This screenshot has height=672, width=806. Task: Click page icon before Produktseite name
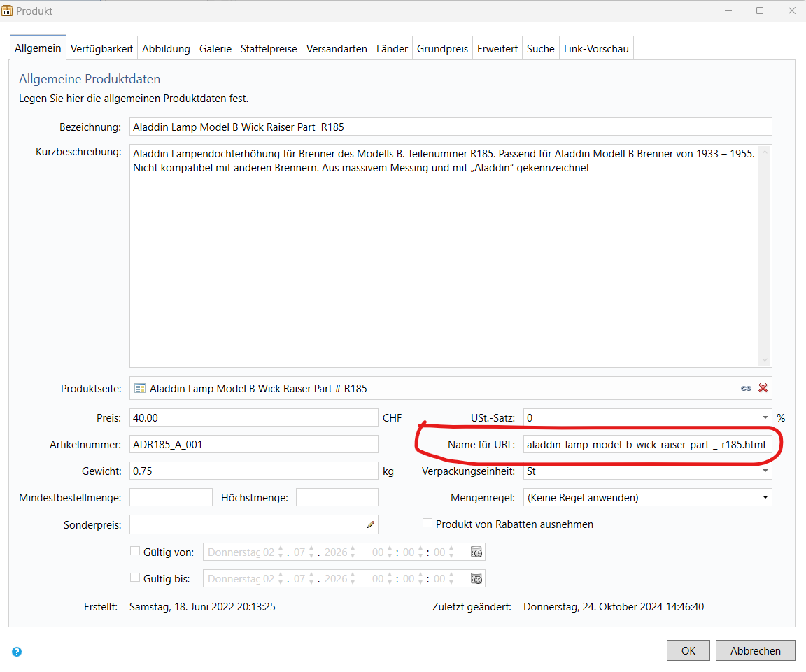pyautogui.click(x=140, y=388)
